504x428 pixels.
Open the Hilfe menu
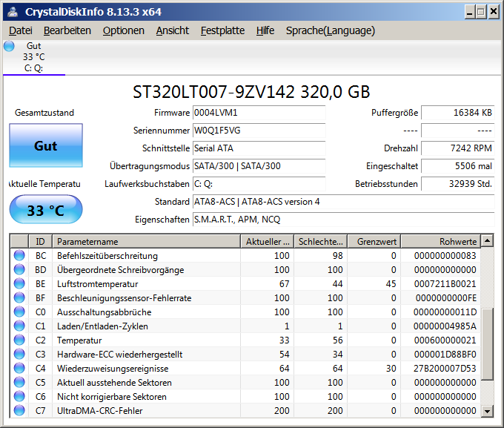pyautogui.click(x=265, y=30)
